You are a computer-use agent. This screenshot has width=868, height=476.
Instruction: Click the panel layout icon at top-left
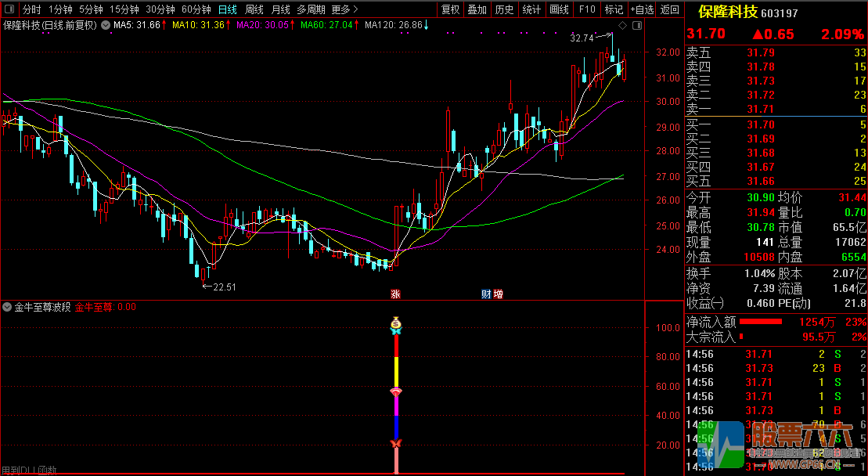(9, 10)
